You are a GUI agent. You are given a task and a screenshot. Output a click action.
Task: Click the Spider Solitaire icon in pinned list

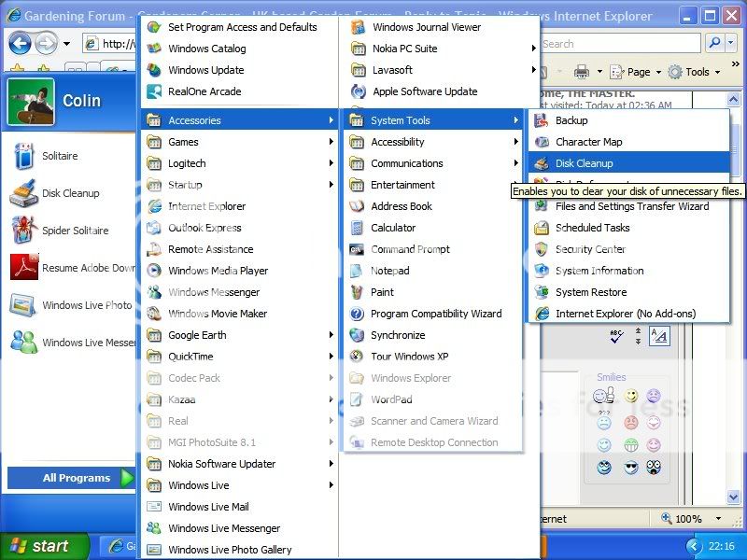[x=23, y=231]
